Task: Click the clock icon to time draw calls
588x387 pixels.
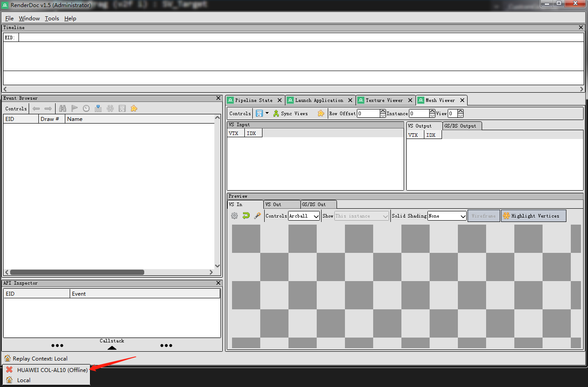Action: click(86, 108)
